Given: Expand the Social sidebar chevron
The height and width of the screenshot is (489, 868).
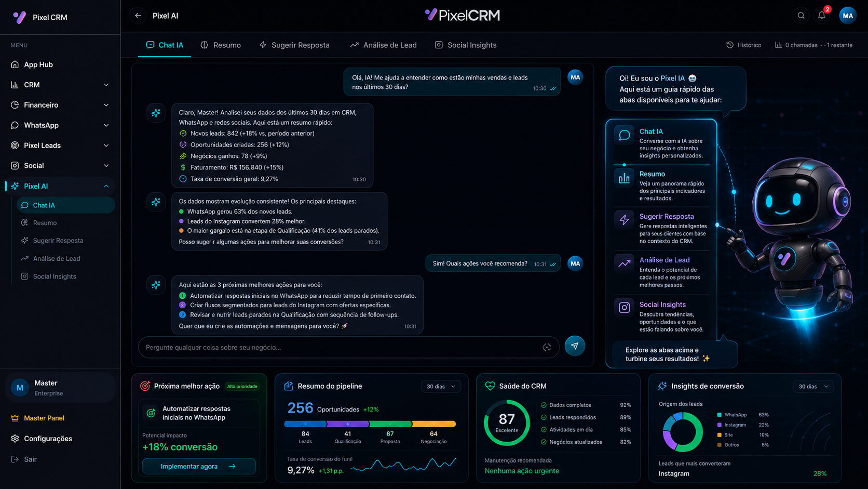Looking at the screenshot, I should pyautogui.click(x=106, y=166).
